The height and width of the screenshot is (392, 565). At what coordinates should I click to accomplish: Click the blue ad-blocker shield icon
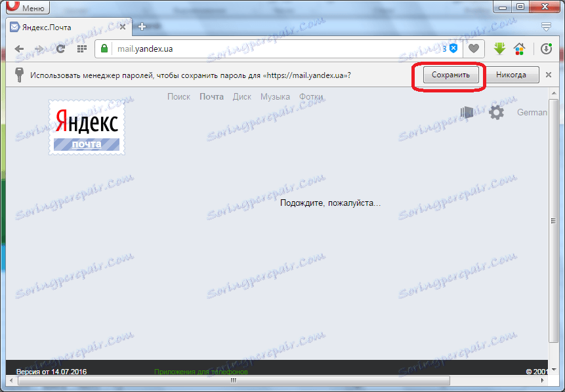coord(453,49)
